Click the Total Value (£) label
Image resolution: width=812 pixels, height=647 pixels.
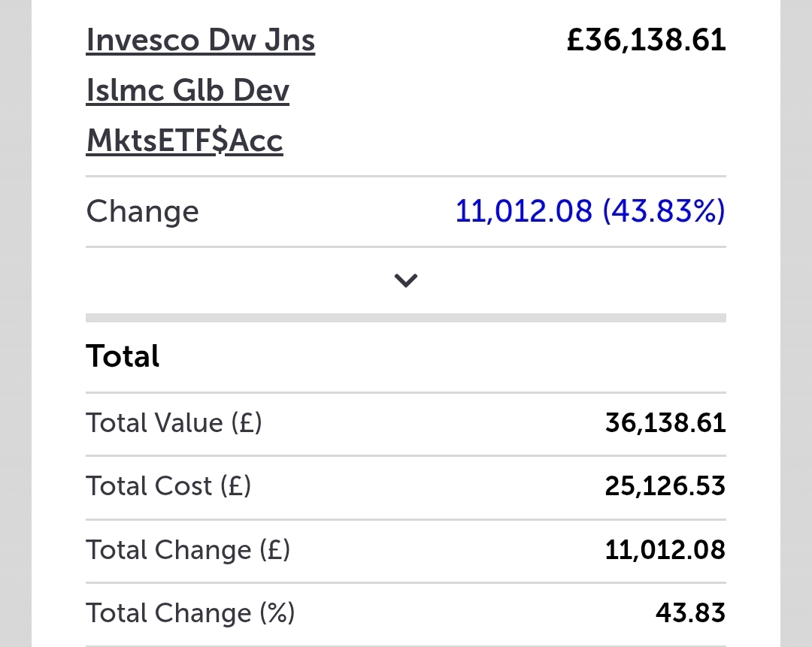174,423
